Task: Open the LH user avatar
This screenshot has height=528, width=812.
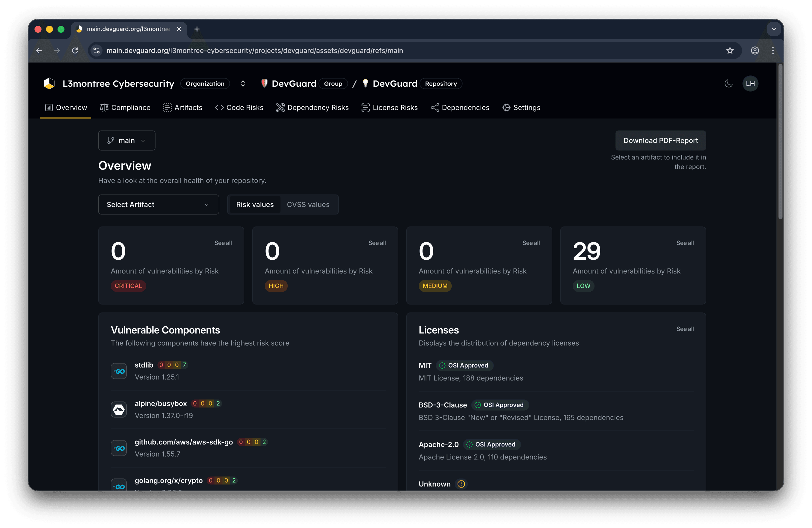Action: (x=750, y=83)
